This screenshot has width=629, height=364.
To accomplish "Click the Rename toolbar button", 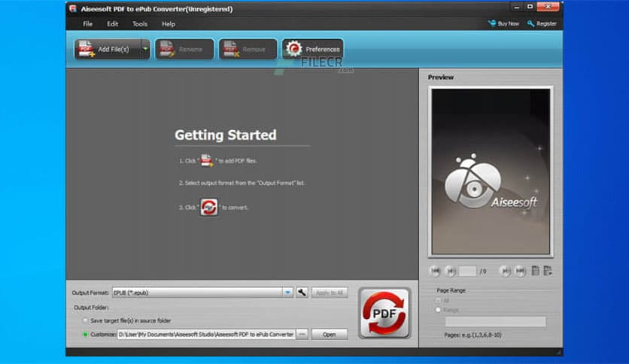I will (184, 50).
